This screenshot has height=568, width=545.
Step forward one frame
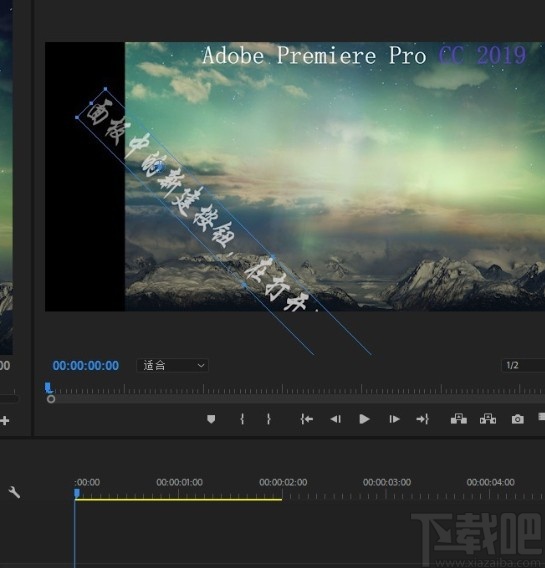pyautogui.click(x=394, y=419)
